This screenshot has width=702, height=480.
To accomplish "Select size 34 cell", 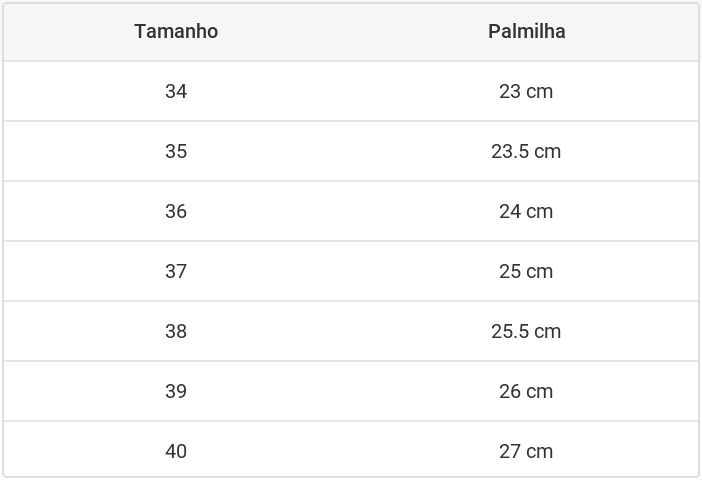I will 176,91.
